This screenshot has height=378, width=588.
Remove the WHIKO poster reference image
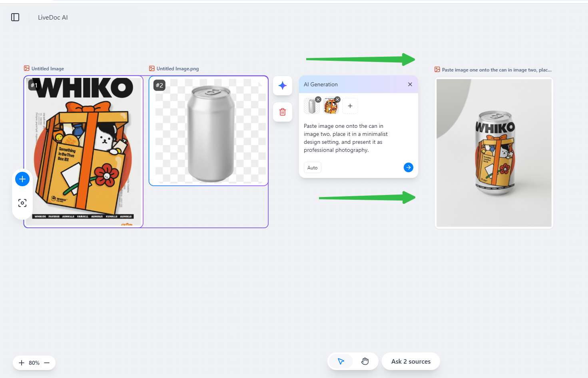(x=337, y=99)
